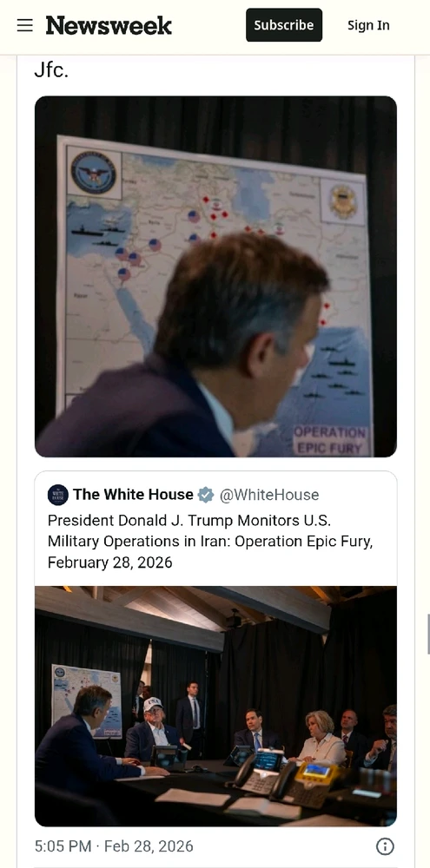Open the tweet info circle icon

(385, 846)
